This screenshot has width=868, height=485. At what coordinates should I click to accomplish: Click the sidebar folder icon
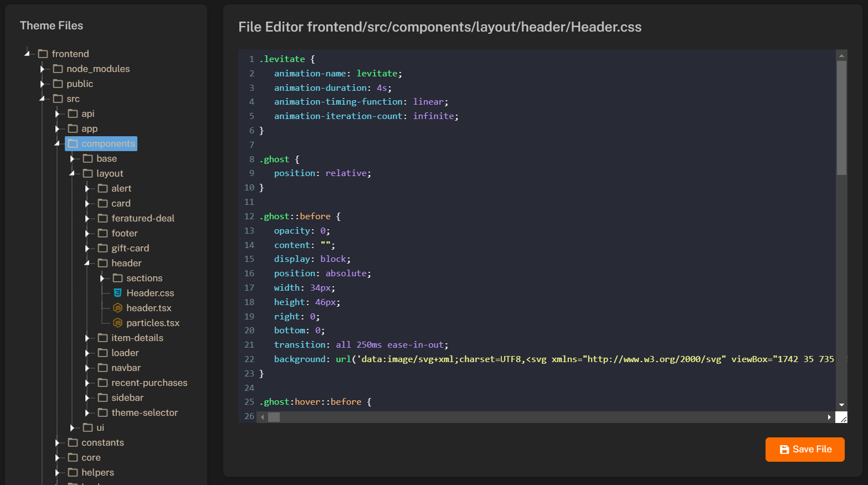pos(102,398)
